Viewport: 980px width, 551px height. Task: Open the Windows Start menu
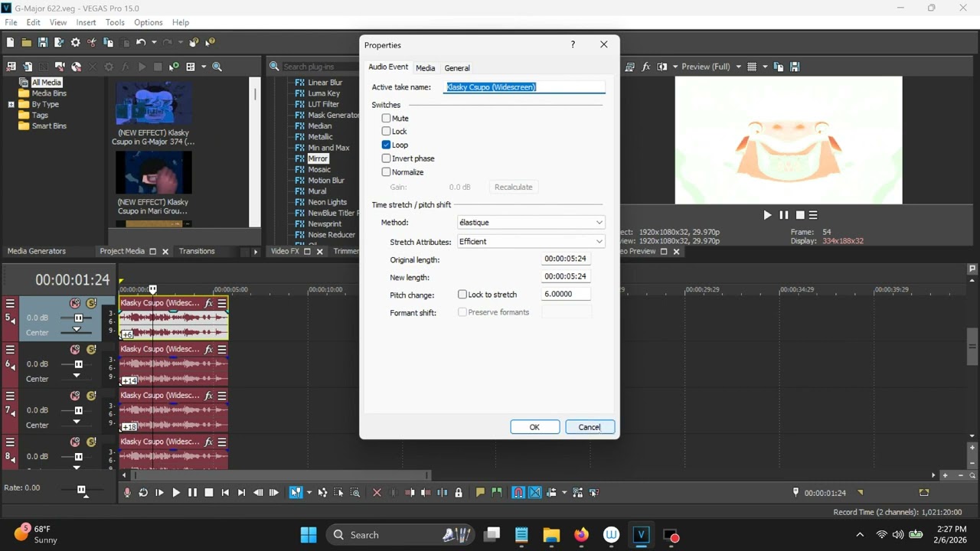pyautogui.click(x=309, y=535)
